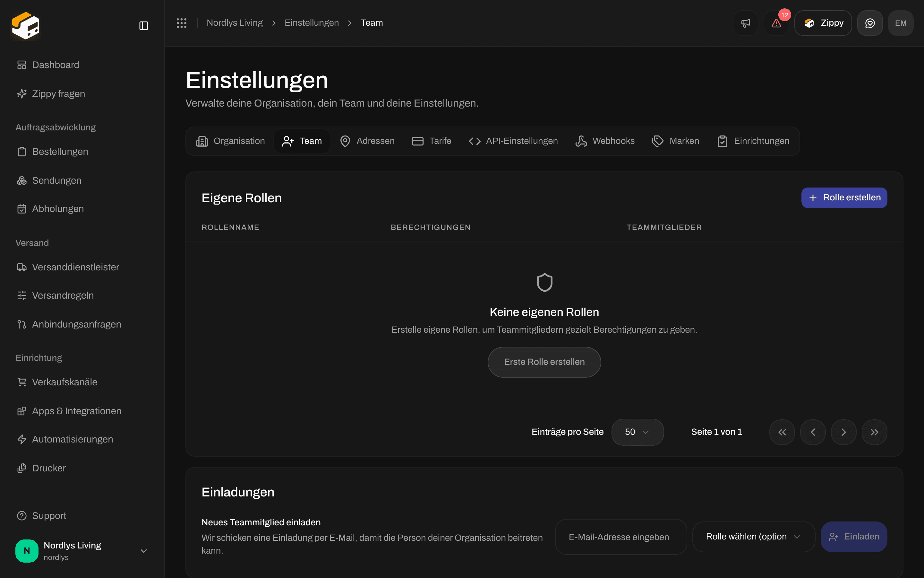Click the Nordlys Living N avatar
The image size is (924, 578).
(x=27, y=550)
